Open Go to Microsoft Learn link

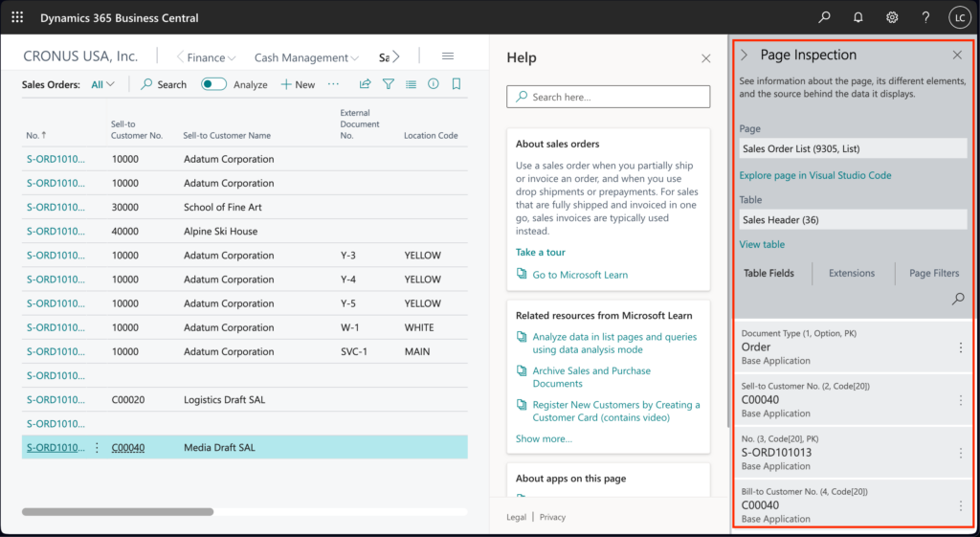click(579, 275)
